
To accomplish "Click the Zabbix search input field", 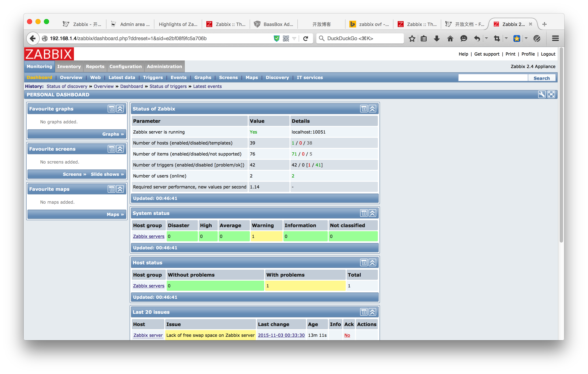I will click(493, 78).
